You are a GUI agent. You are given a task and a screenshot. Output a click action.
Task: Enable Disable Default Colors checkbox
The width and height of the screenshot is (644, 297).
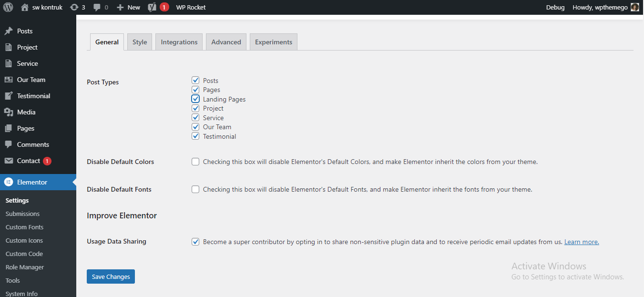[x=195, y=162]
